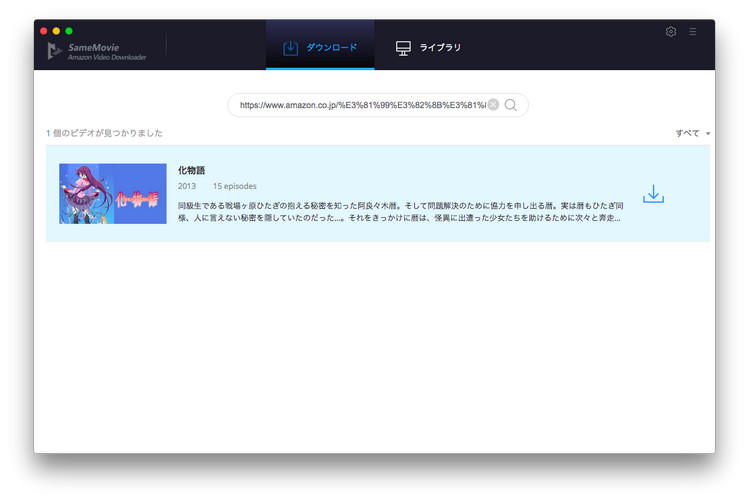Click the 15 episodes label
Screen dimensions: 749x502
click(x=235, y=186)
